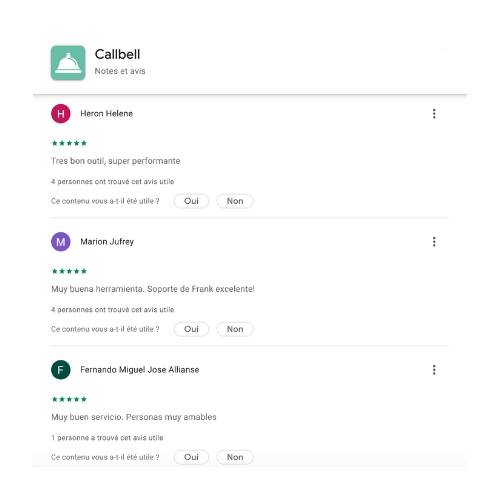Screen dimensions: 500x500
Task: Choose Non under Fernando Miguel's review
Action: coord(235,457)
